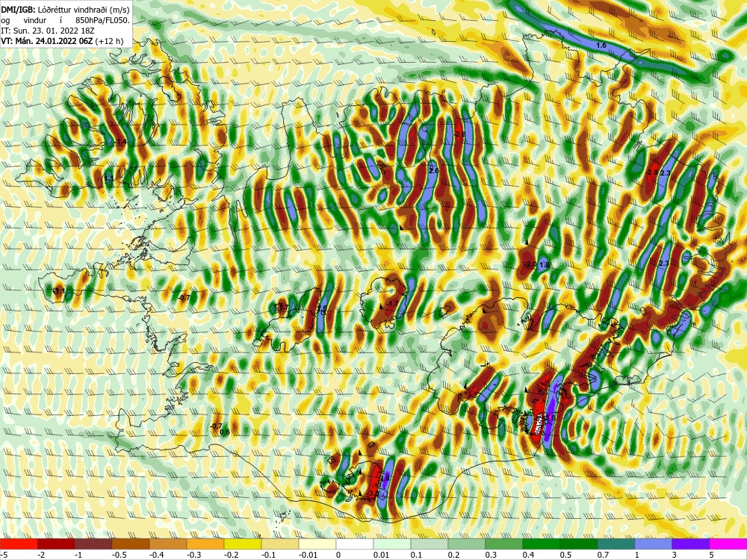Click the bold 'VT: Mán. 24.01.2022 06Z' text
Screen dimensions: 747x560
[46, 41]
